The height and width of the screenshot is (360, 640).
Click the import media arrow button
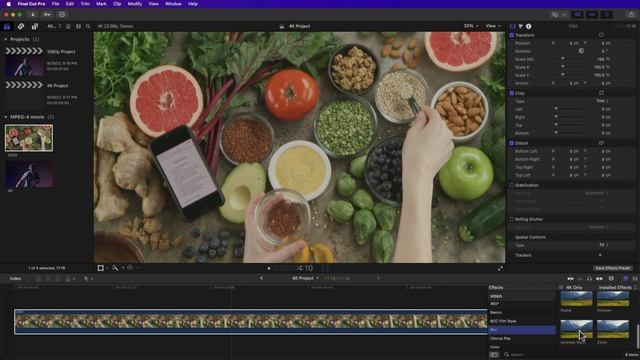click(33, 14)
